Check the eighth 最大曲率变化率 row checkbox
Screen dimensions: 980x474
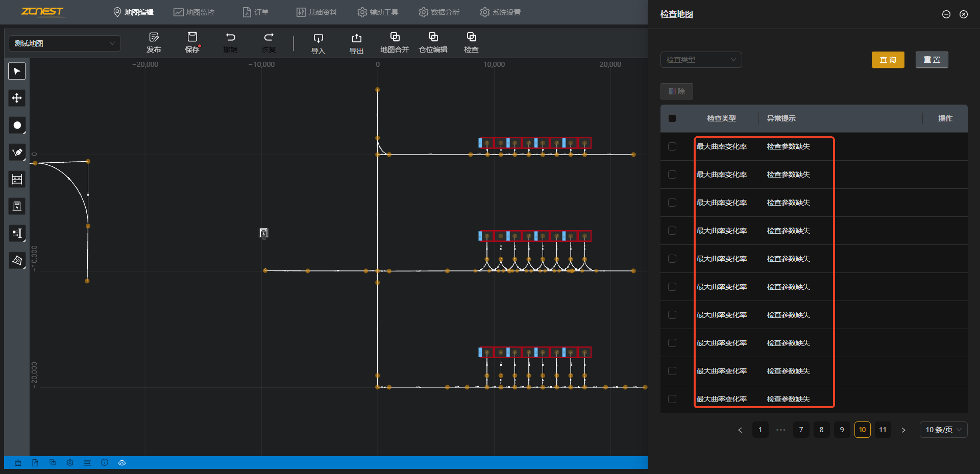click(672, 343)
